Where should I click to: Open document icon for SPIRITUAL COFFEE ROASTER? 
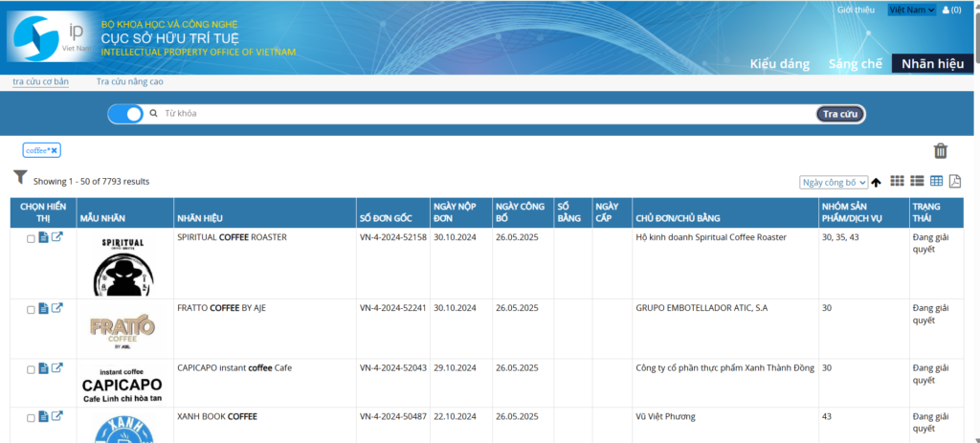43,237
